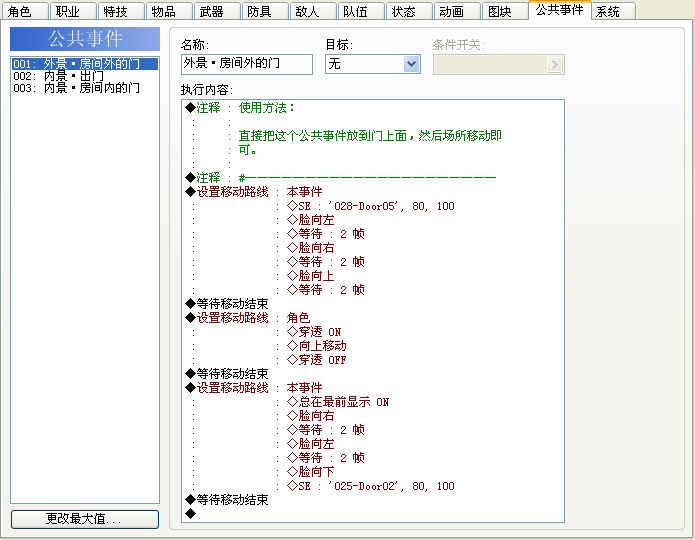Select the 武器 tab
This screenshot has height=540, width=695.
pyautogui.click(x=217, y=11)
